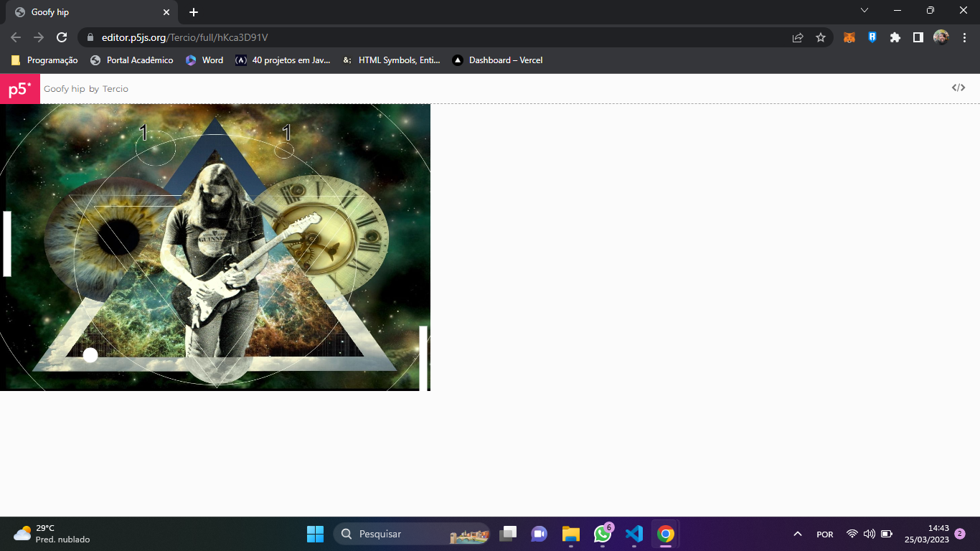Viewport: 980px width, 551px height.
Task: Open Wi-Fi network settings icon
Action: click(x=852, y=534)
